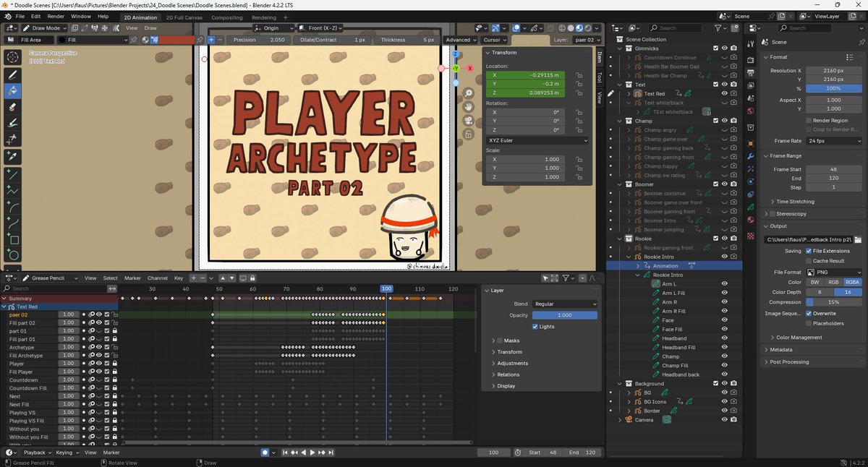Expand the Background collection

620,383
